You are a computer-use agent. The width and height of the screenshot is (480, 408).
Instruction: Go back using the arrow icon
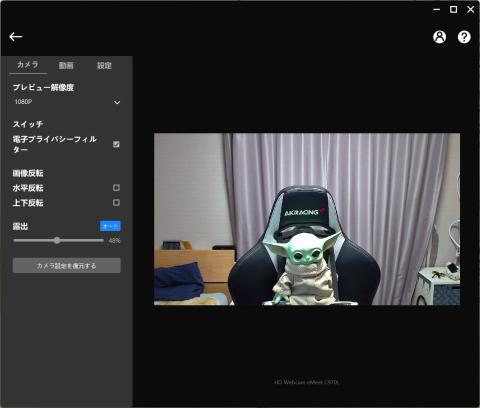(x=16, y=37)
